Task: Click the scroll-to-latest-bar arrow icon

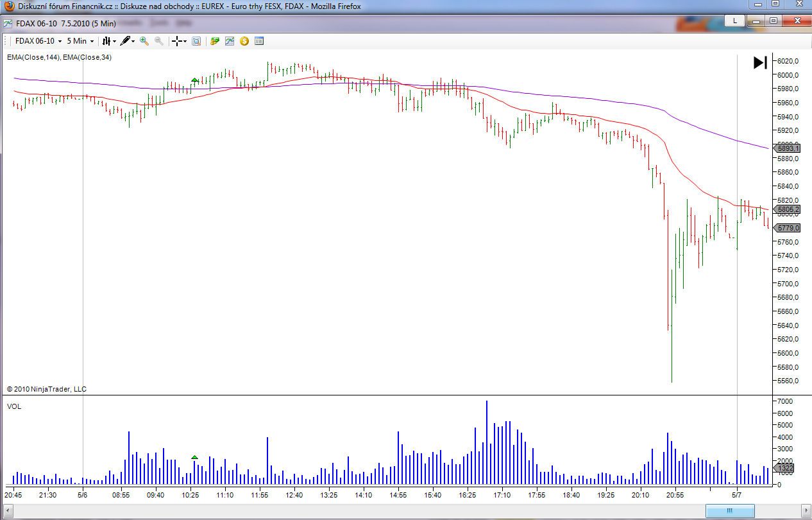Action: pos(760,63)
